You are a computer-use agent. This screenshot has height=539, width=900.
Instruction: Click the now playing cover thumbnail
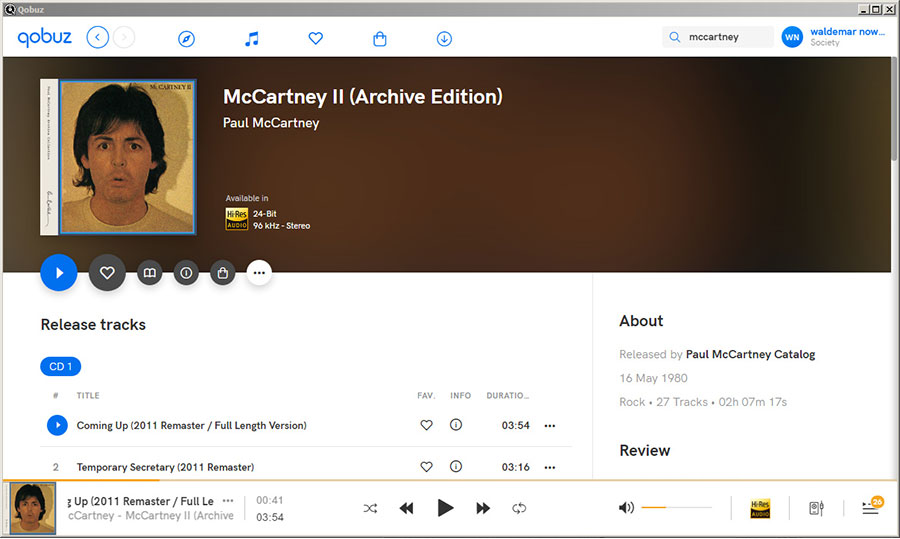(33, 509)
